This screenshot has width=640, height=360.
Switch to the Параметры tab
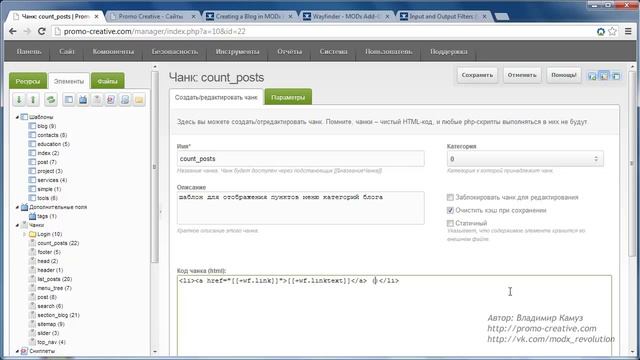(x=288, y=97)
